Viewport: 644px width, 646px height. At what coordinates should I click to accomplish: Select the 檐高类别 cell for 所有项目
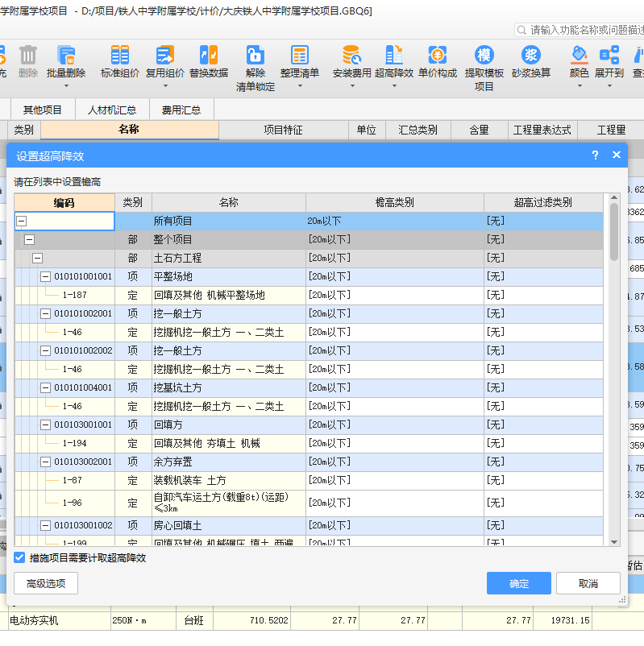tap(395, 222)
